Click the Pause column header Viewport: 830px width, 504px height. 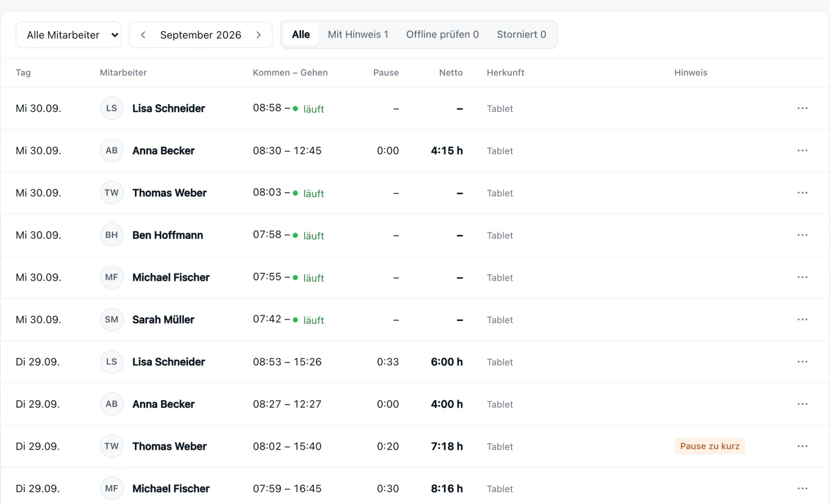(386, 73)
